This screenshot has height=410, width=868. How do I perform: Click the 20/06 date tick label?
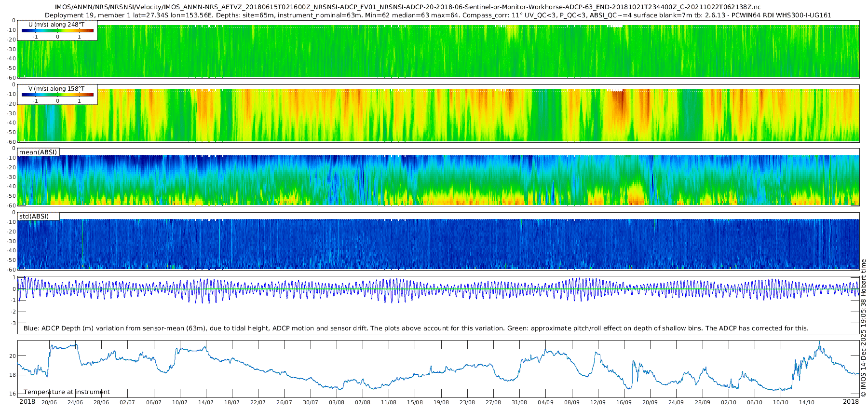(x=49, y=402)
